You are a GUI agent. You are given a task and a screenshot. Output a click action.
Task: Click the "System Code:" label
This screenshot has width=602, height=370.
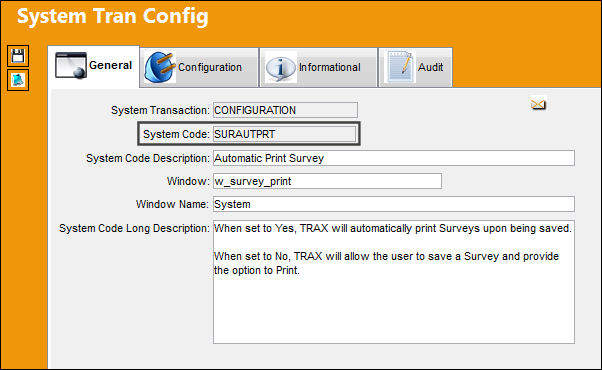(176, 134)
